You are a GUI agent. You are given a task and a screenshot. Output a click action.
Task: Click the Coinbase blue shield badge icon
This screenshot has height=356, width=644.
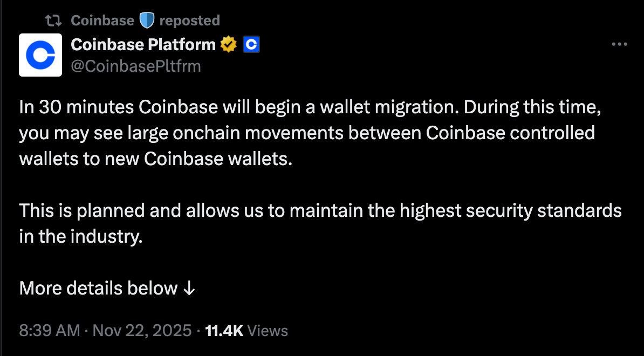coord(146,20)
